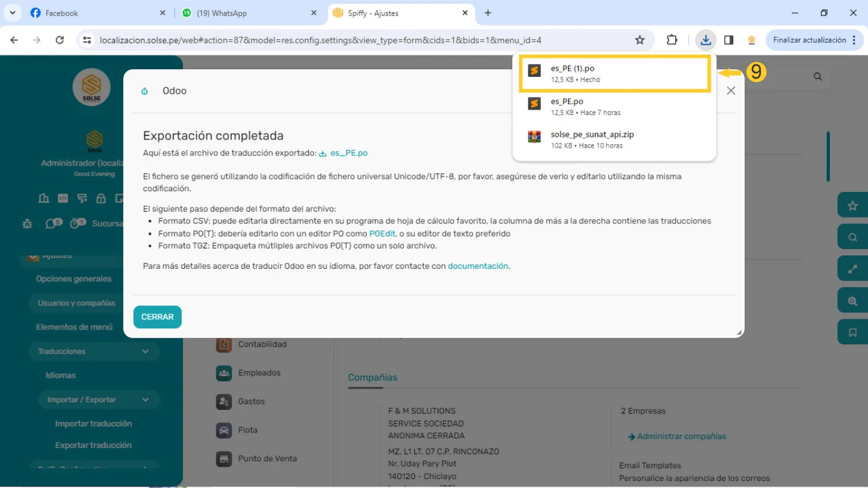This screenshot has height=488, width=868.
Task: Open Chrome downloads icon in toolbar
Action: [x=706, y=40]
